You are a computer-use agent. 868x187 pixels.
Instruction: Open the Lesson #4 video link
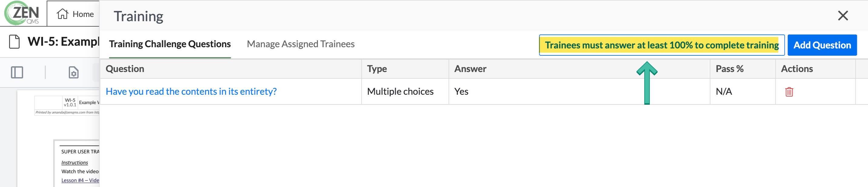(x=80, y=180)
